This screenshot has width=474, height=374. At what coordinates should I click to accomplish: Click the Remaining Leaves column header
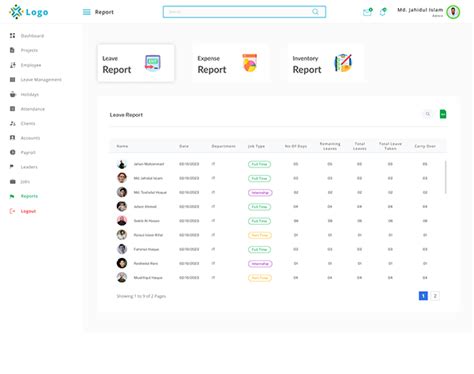click(x=330, y=146)
